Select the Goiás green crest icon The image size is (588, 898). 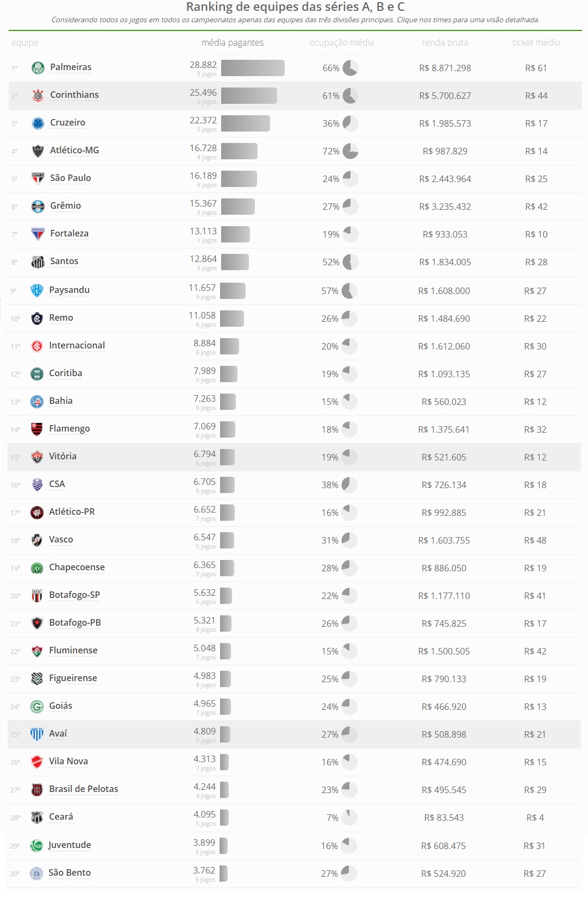37,707
